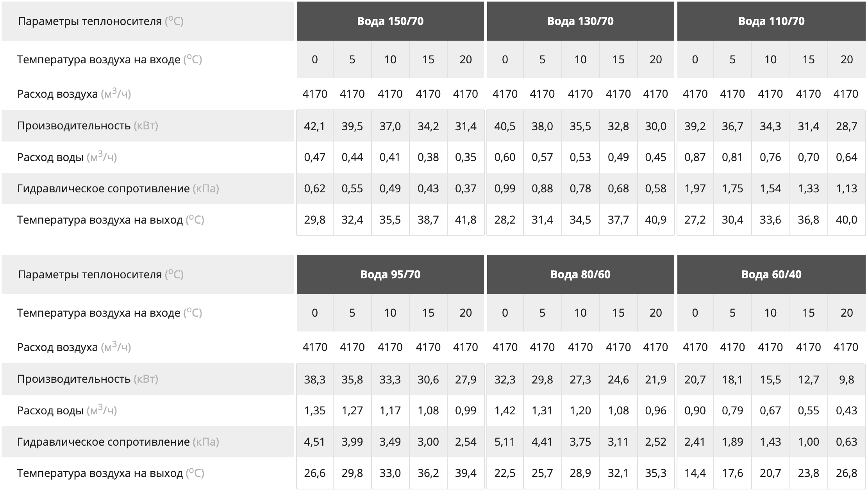
Task: Select the Вода 95/70 header
Action: 390,274
